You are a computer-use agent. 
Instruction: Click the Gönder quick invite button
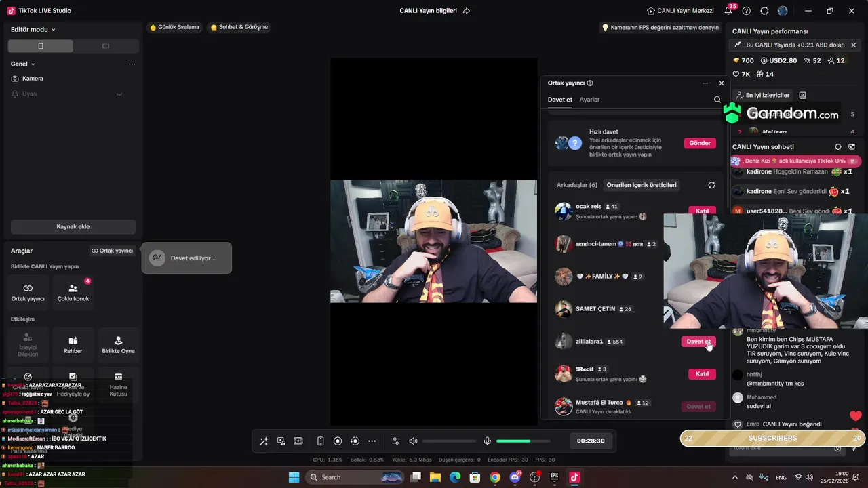pos(700,143)
